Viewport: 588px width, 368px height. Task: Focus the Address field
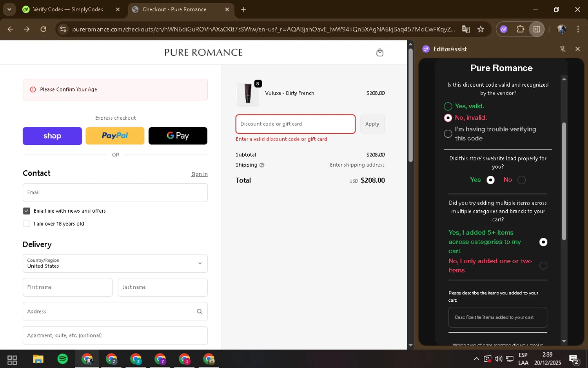(115, 312)
